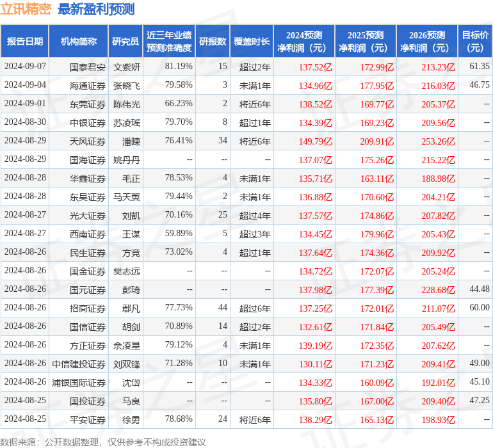Viewport: 493px width, 448px height.
Task: Click the 228.68亿 2026 profit value
Action: pyautogui.click(x=439, y=290)
